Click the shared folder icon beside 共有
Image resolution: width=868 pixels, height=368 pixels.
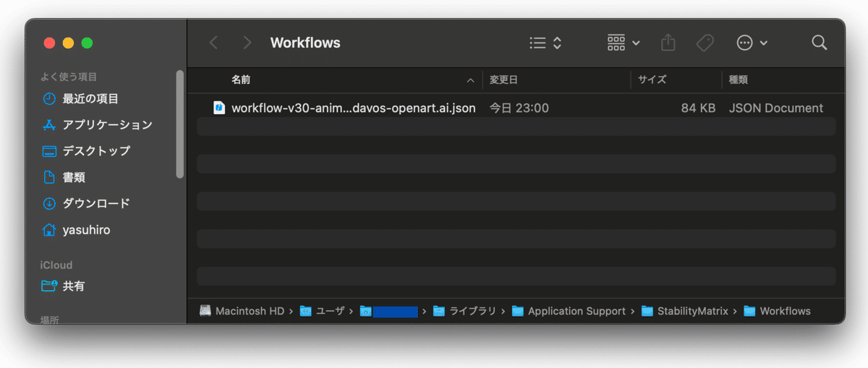(x=49, y=286)
